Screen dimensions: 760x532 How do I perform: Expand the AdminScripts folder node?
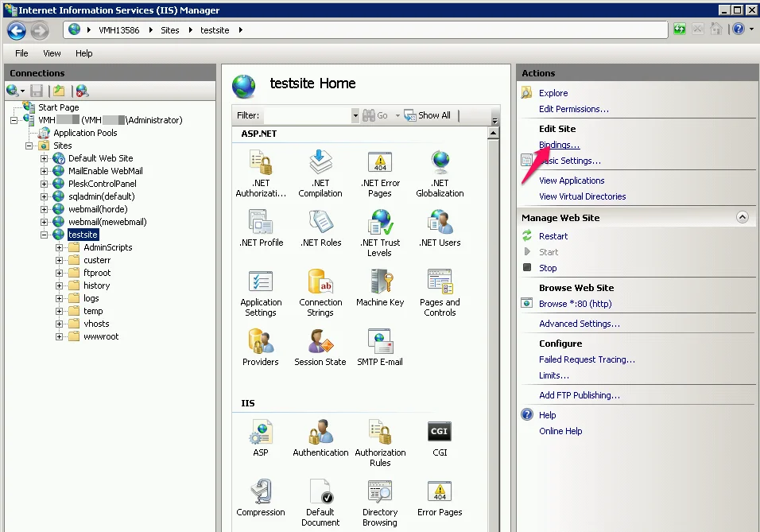click(x=59, y=247)
